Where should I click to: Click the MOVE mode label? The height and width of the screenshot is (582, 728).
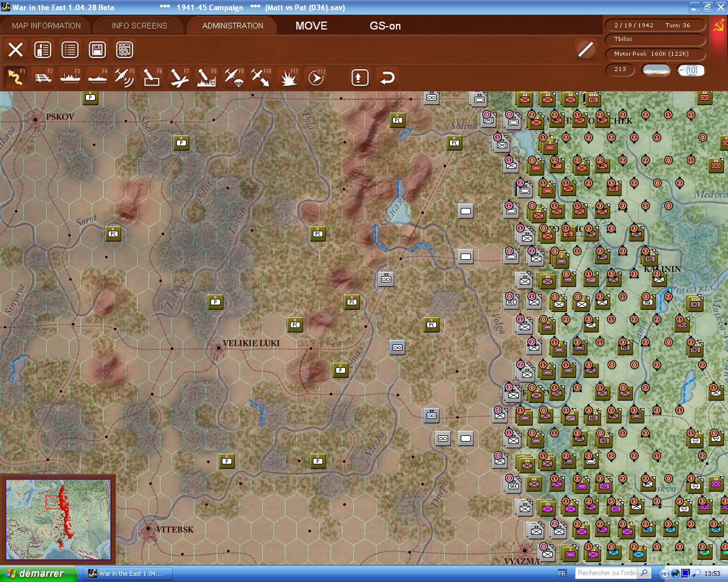coord(312,26)
